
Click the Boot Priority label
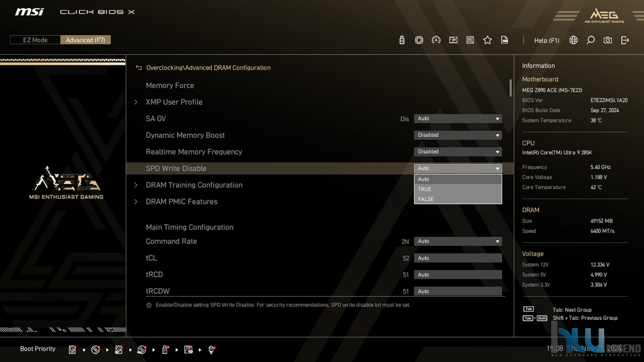pyautogui.click(x=38, y=349)
